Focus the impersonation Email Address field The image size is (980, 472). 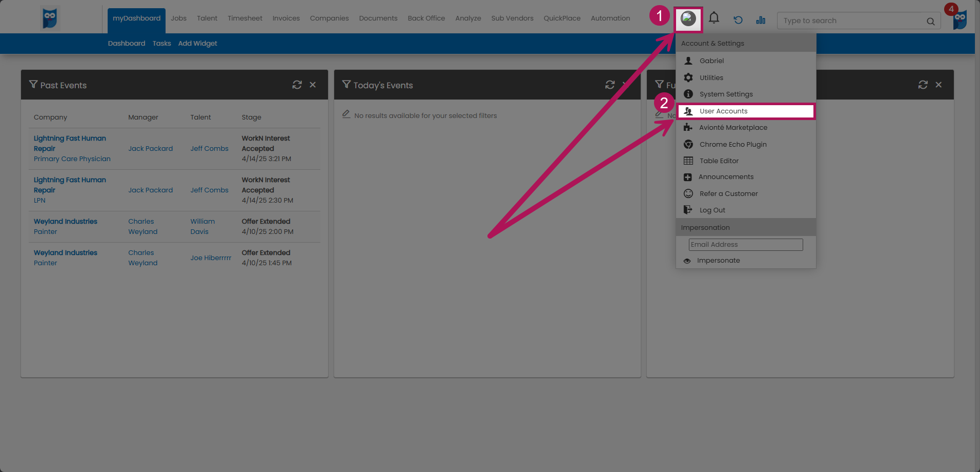[745, 245]
